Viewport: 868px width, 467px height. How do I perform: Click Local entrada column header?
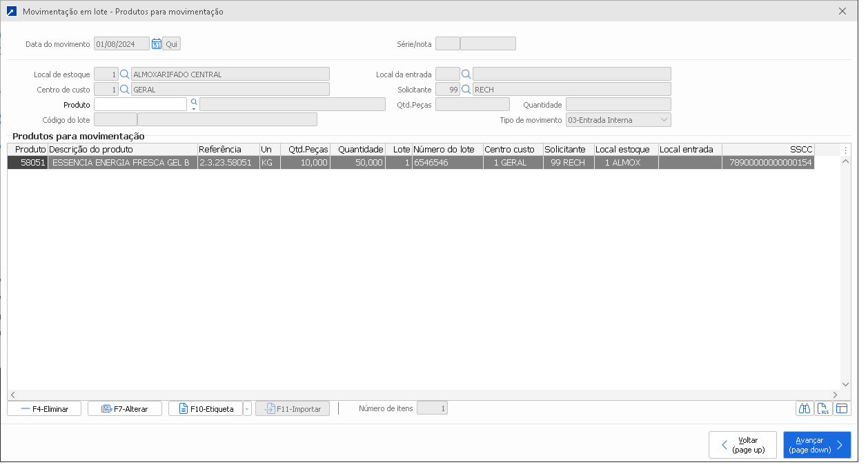tap(691, 150)
